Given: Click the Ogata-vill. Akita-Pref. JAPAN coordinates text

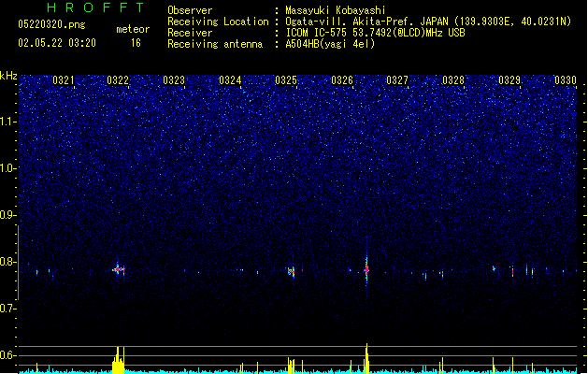Looking at the screenshot, I should (428, 22).
